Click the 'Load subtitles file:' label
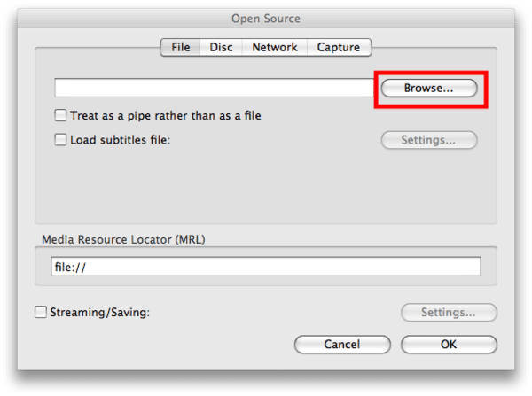This screenshot has width=532, height=396. [120, 140]
